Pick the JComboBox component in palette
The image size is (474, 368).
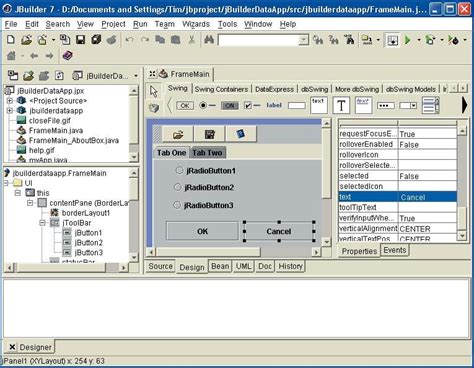pos(408,106)
